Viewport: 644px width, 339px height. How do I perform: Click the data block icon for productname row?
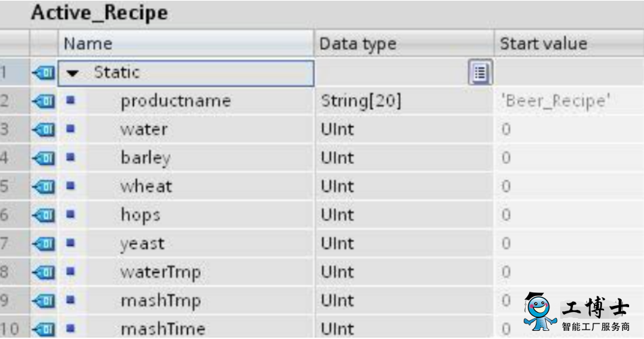pyautogui.click(x=43, y=101)
